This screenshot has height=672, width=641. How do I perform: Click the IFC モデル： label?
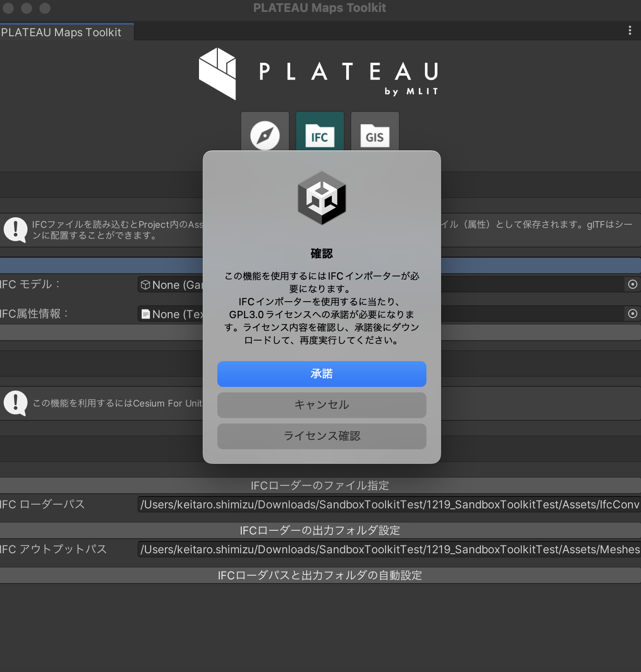click(x=30, y=284)
